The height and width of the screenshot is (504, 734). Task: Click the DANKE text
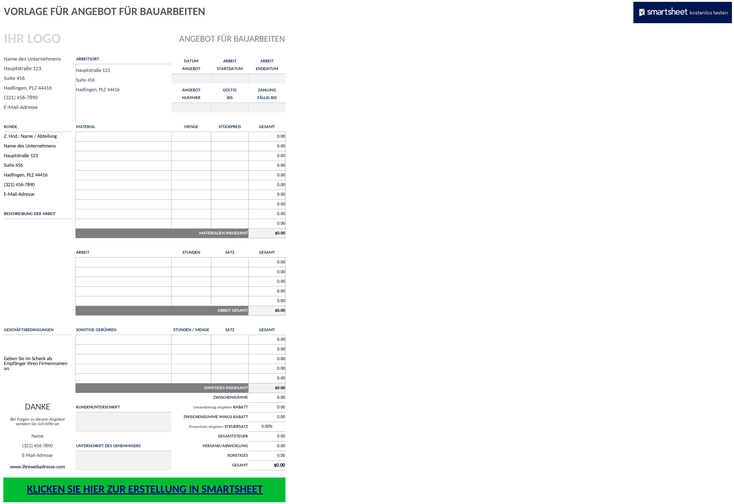[37, 407]
